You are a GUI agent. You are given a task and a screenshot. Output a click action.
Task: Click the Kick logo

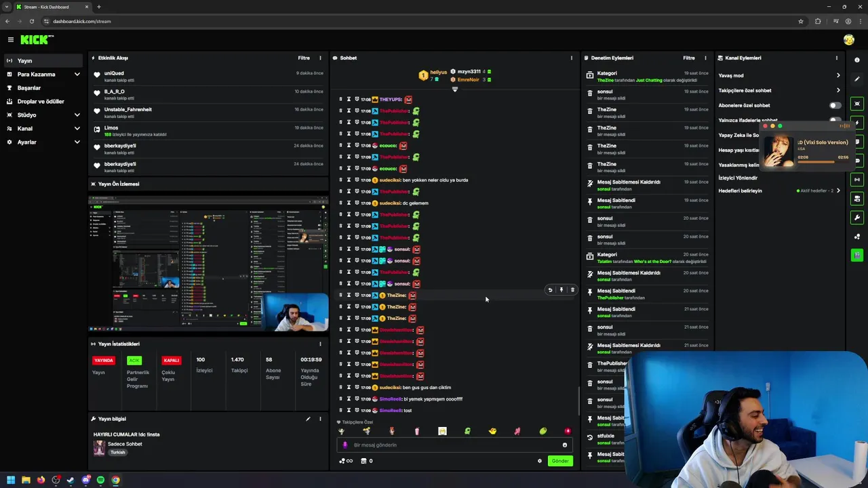(x=37, y=40)
